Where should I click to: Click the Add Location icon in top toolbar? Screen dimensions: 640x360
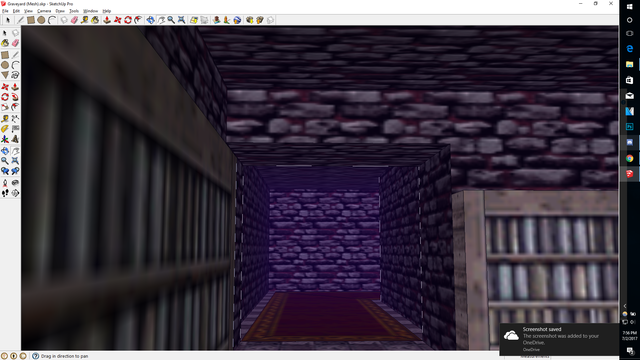click(x=194, y=20)
